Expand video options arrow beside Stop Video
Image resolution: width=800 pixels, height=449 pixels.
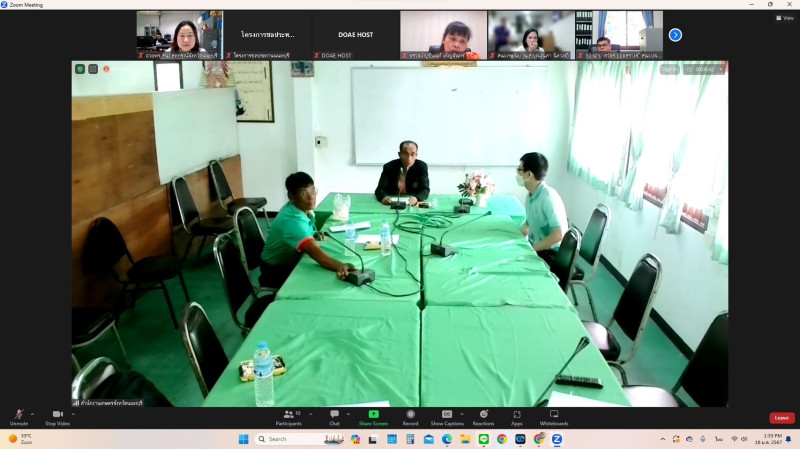73,413
